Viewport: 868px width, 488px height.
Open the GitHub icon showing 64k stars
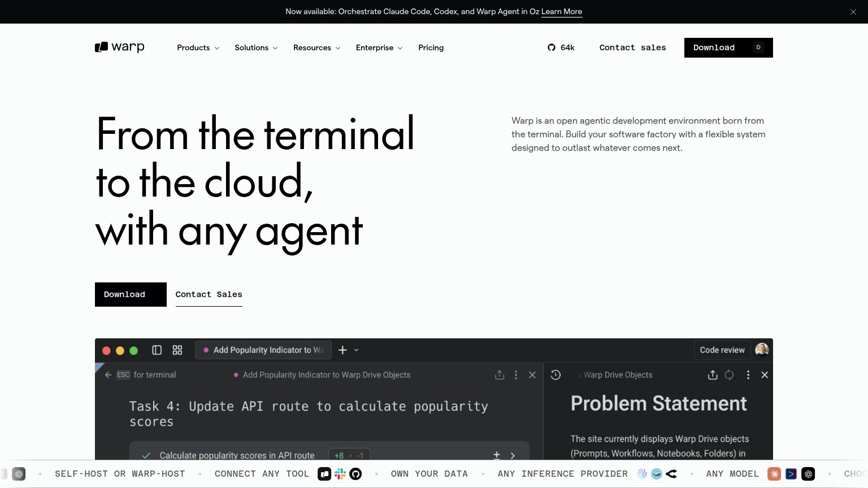coord(552,47)
